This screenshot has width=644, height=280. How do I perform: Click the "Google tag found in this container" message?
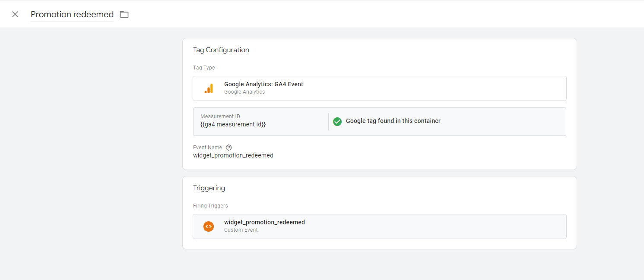click(x=393, y=121)
